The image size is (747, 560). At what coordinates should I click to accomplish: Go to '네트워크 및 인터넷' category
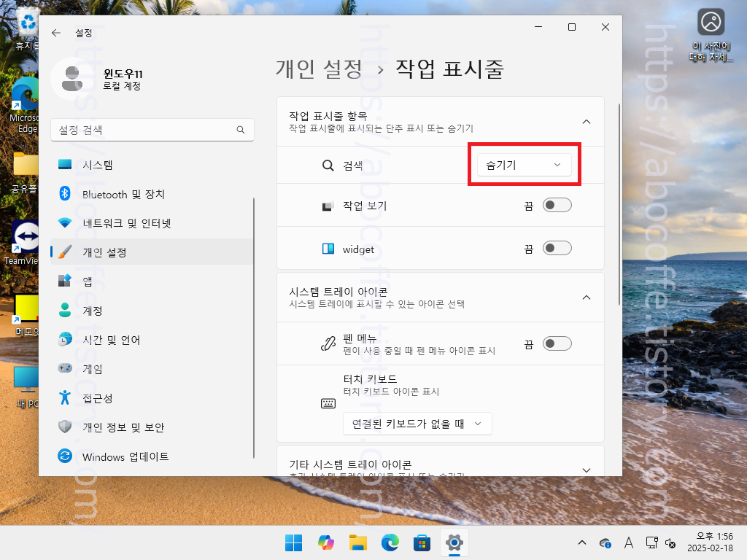point(152,223)
